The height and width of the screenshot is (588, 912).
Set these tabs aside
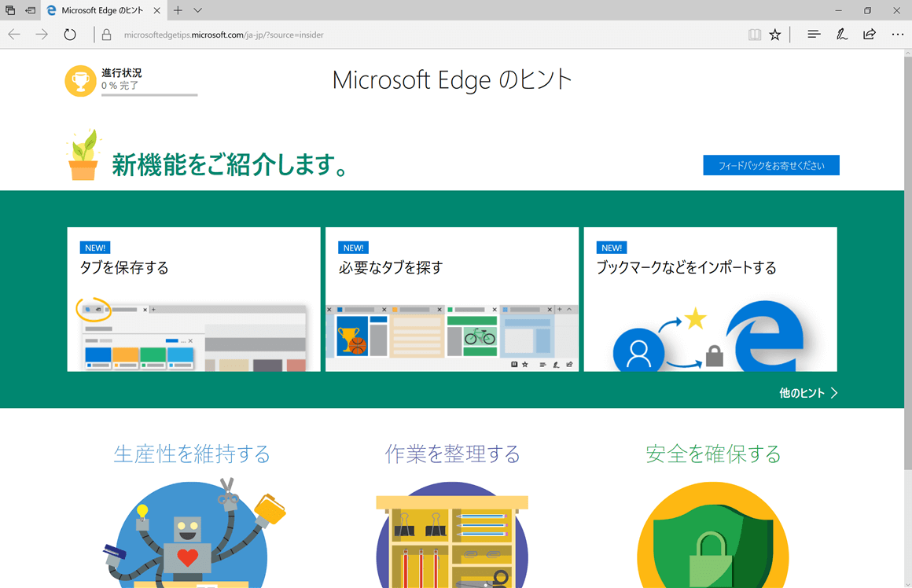coord(9,10)
